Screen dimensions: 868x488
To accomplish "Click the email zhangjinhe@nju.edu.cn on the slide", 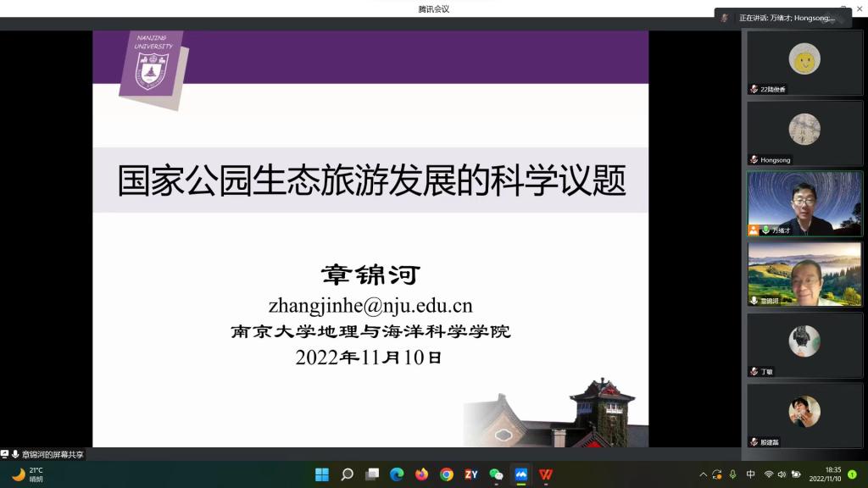I will pyautogui.click(x=370, y=306).
